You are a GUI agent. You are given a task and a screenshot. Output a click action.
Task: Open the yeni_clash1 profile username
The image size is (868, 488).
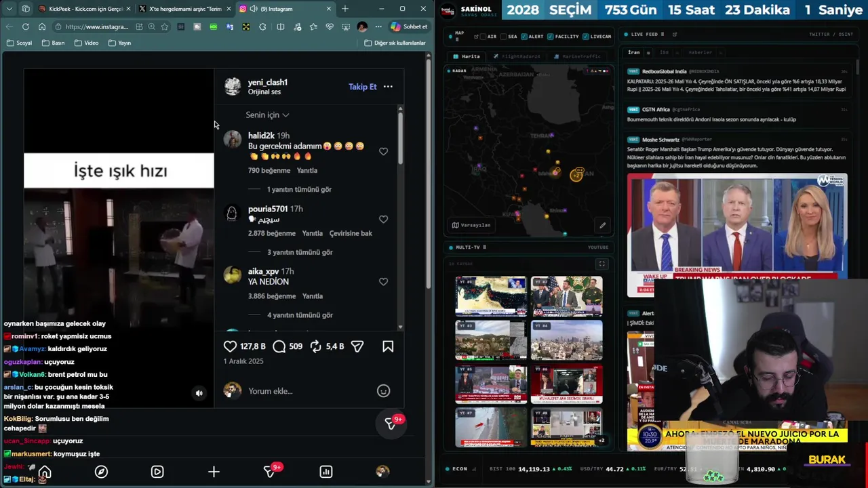[267, 83]
